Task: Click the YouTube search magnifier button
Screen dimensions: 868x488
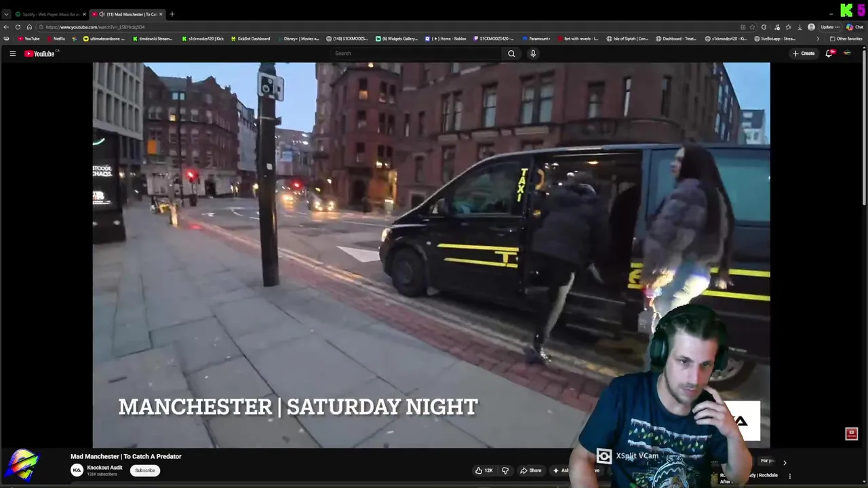Action: click(x=511, y=54)
